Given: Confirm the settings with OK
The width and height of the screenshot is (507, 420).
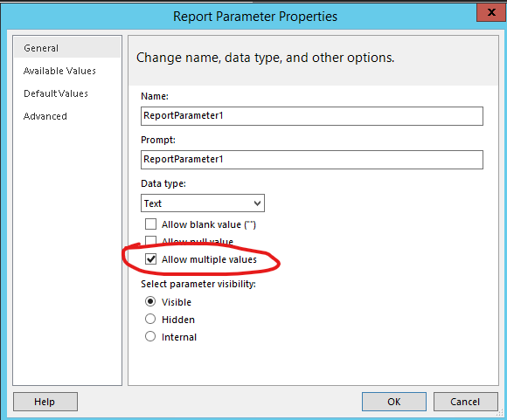Looking at the screenshot, I should coord(394,402).
